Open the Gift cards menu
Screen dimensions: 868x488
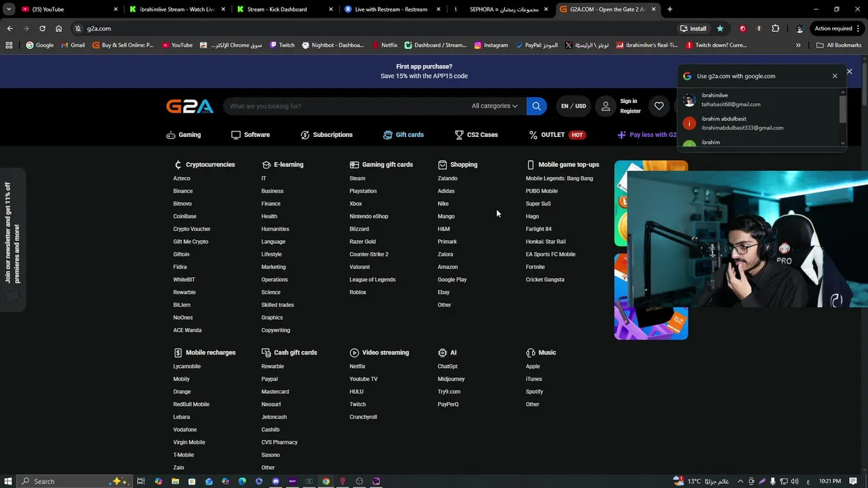(403, 135)
